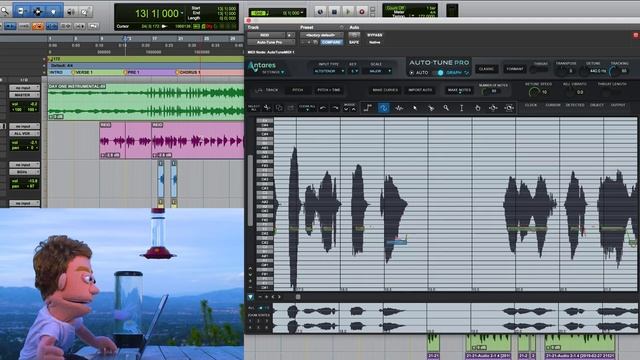
Task: Click the INTRO marker in timeline
Action: tap(57, 72)
